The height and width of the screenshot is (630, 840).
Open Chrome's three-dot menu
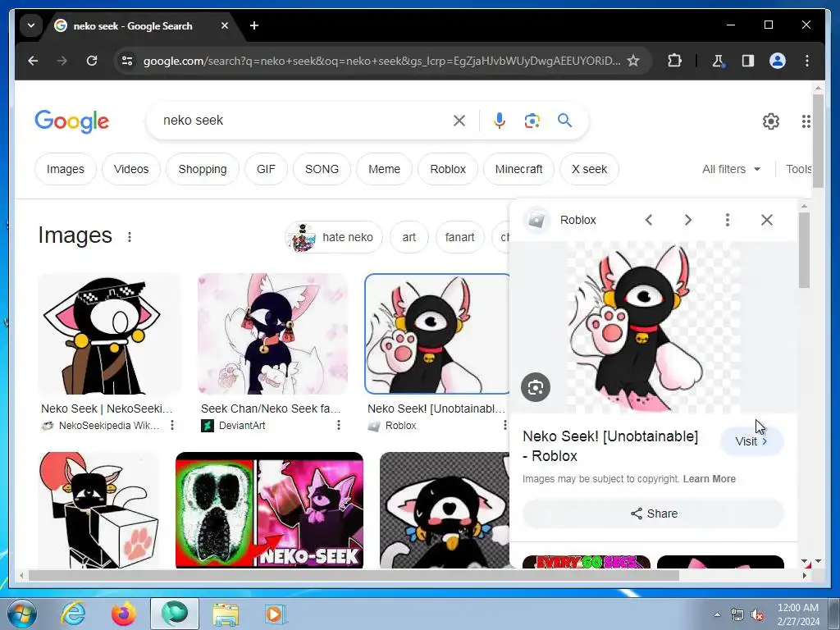(x=807, y=61)
